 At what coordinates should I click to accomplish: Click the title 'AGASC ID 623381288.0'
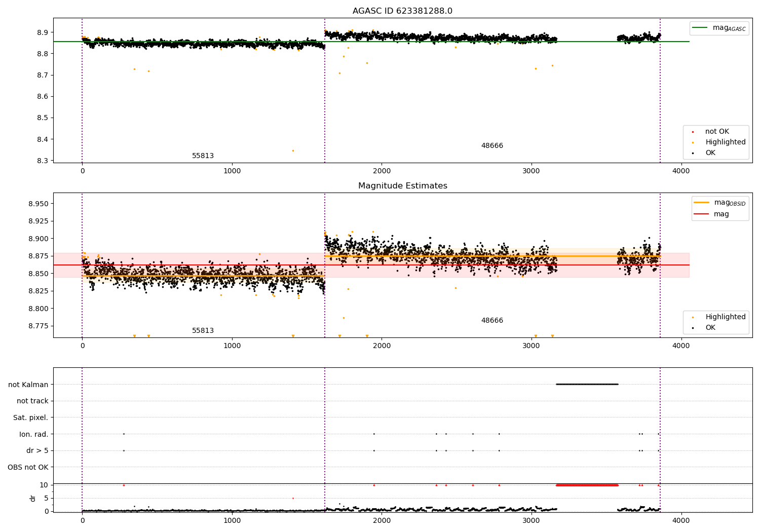tap(402, 11)
